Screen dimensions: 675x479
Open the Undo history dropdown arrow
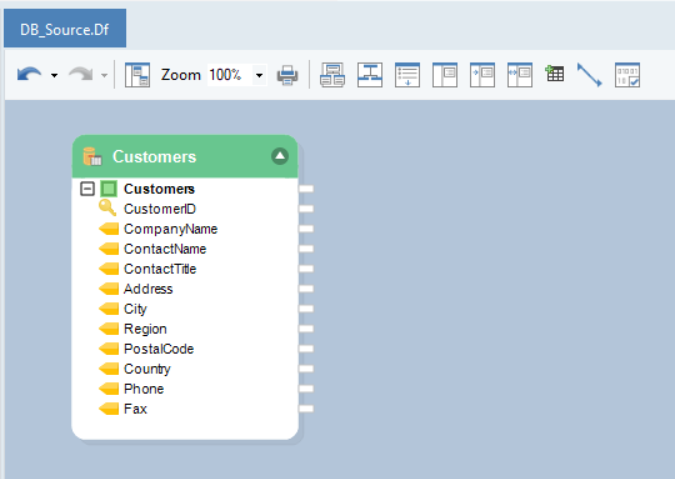pos(54,76)
